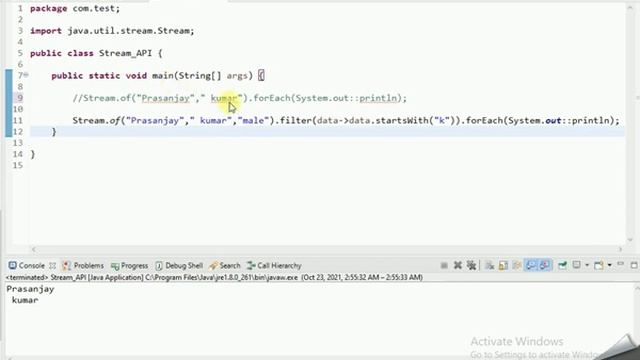
Task: Click the closing brace on line 12
Action: 54,132
